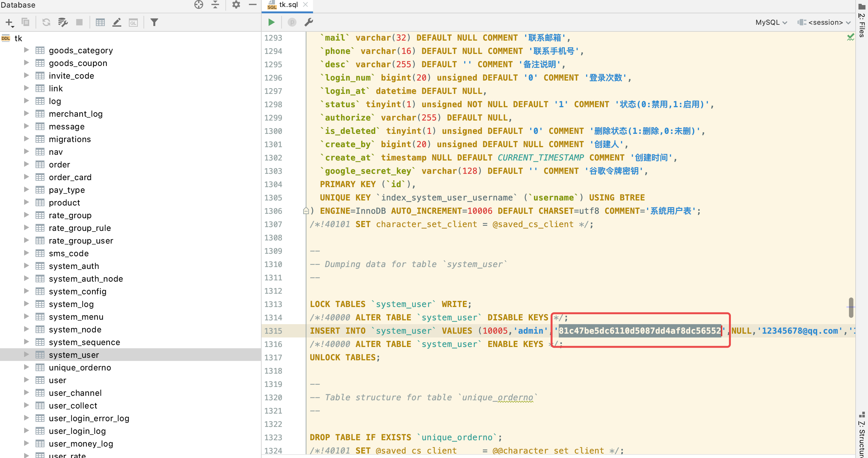
Task: Click the Filter funnel icon
Action: [x=154, y=22]
